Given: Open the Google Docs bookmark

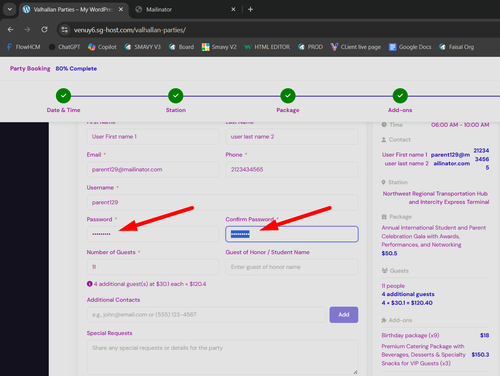Looking at the screenshot, I should [410, 47].
